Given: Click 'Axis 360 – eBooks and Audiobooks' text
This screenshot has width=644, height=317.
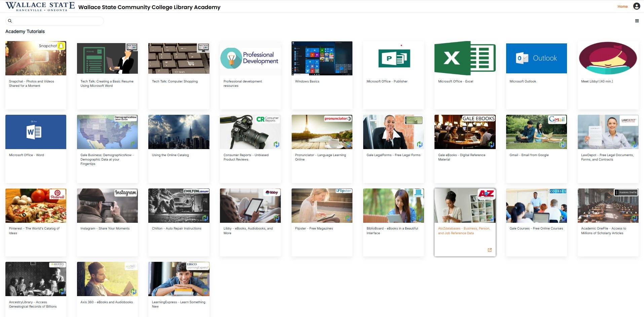Looking at the screenshot, I should [x=107, y=302].
